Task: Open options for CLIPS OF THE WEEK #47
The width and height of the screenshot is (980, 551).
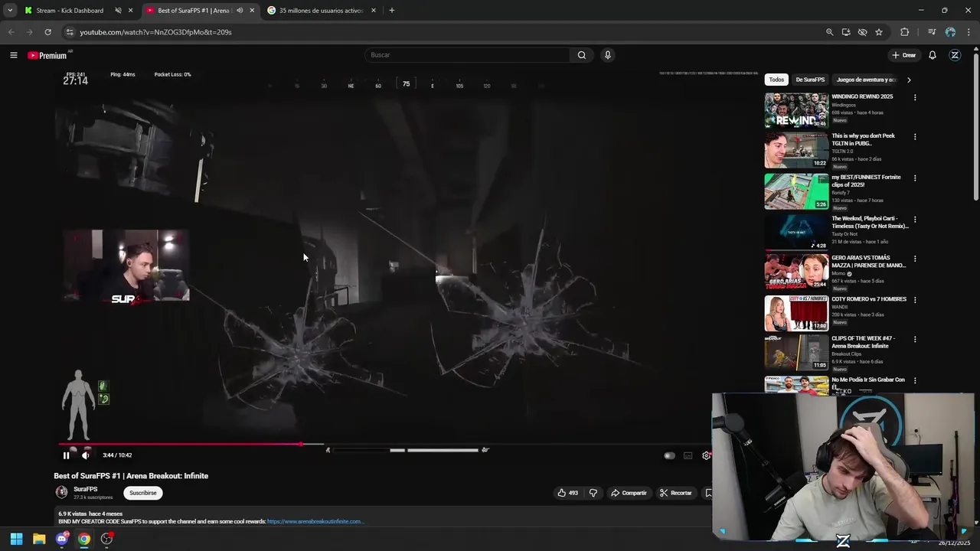Action: tap(915, 339)
